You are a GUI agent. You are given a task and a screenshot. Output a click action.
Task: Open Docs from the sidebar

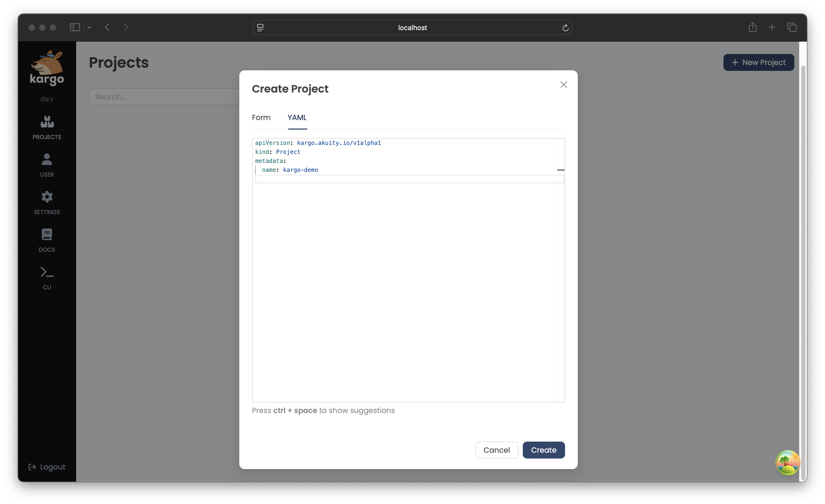pyautogui.click(x=47, y=240)
